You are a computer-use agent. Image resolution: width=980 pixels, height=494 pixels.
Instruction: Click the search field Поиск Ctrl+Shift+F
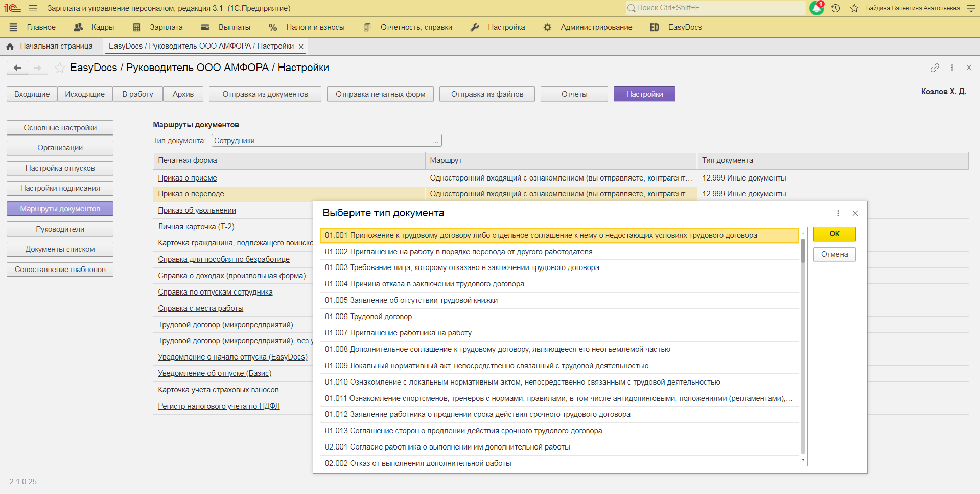715,8
